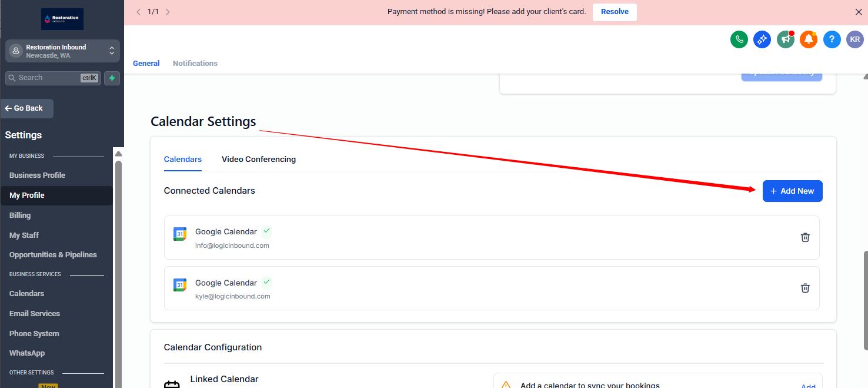Open My Profile settings

(x=56, y=195)
